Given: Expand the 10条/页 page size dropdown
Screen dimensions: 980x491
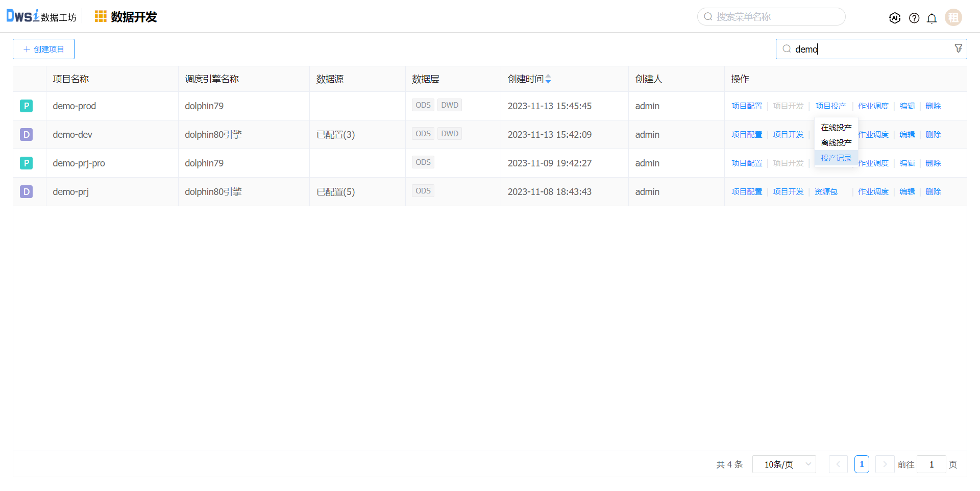Looking at the screenshot, I should click(x=784, y=464).
